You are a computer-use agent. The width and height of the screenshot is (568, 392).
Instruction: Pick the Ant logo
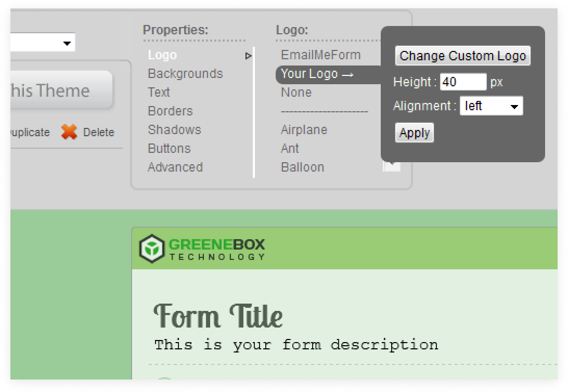point(290,148)
